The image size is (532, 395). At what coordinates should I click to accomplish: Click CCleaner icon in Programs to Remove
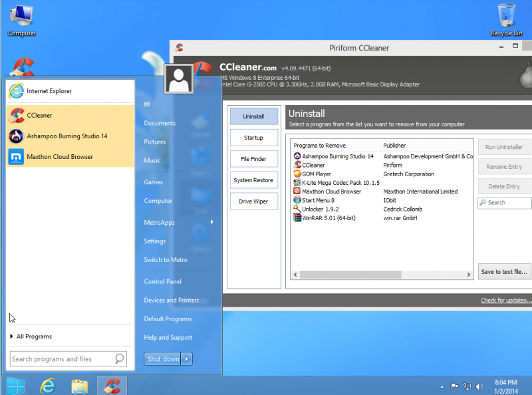tap(297, 165)
